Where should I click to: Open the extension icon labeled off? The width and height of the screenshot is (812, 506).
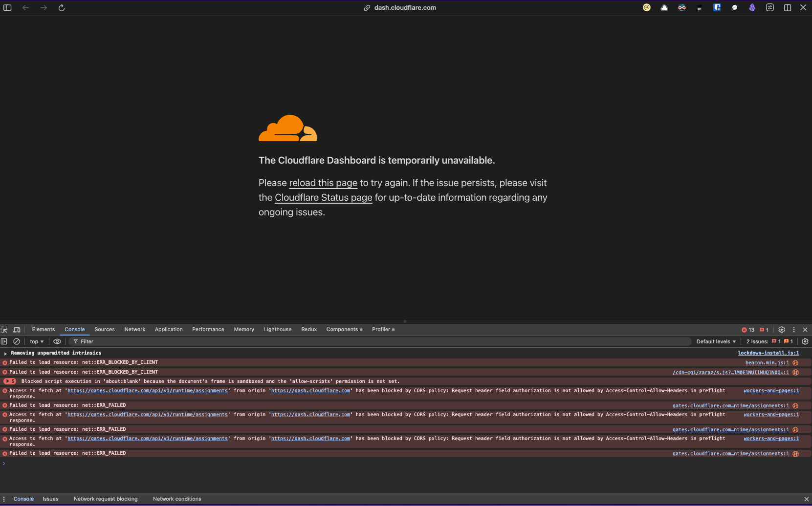click(700, 7)
